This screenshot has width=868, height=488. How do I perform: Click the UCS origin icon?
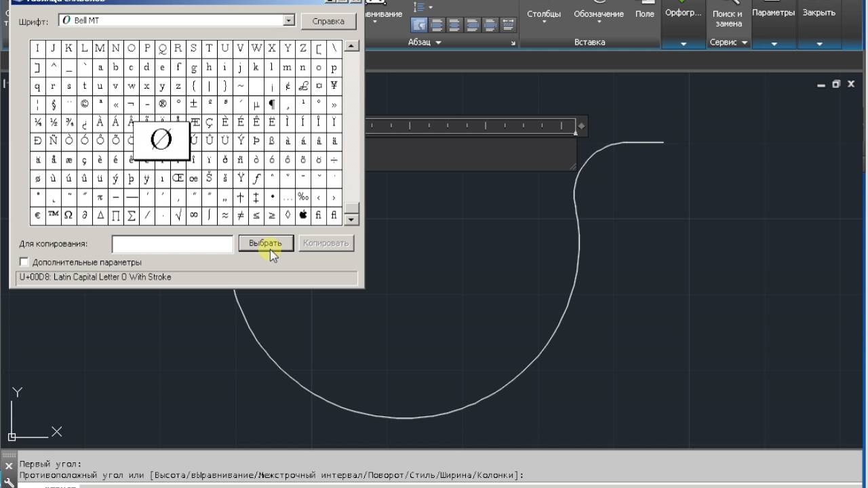click(x=12, y=436)
